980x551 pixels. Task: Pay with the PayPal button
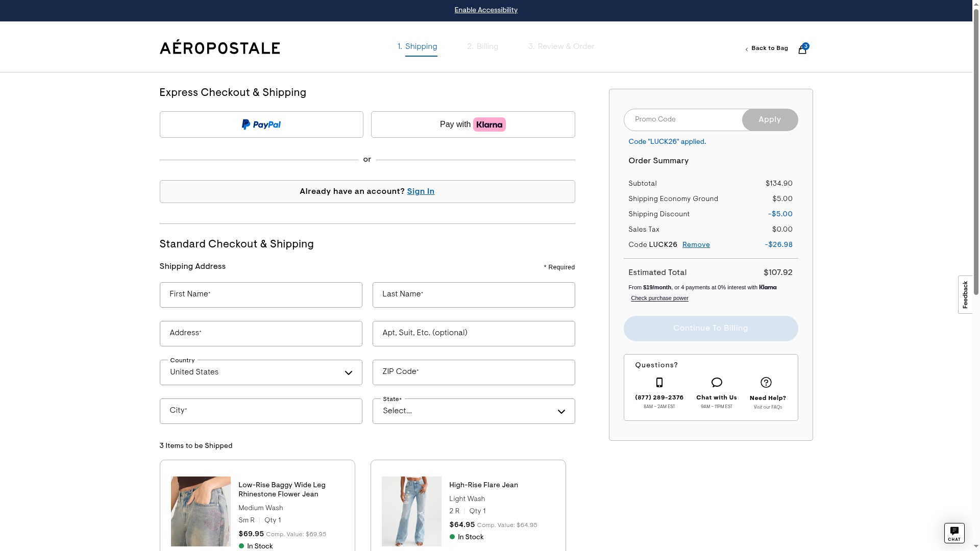[261, 124]
